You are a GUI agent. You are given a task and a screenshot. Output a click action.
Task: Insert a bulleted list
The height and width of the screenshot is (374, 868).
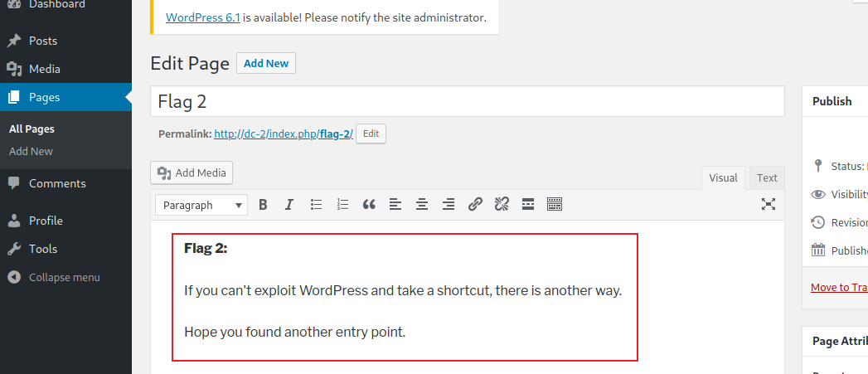point(316,205)
